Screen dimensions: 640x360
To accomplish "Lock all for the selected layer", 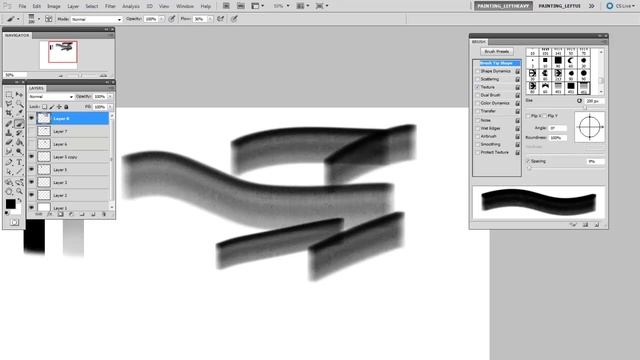I will (66, 107).
